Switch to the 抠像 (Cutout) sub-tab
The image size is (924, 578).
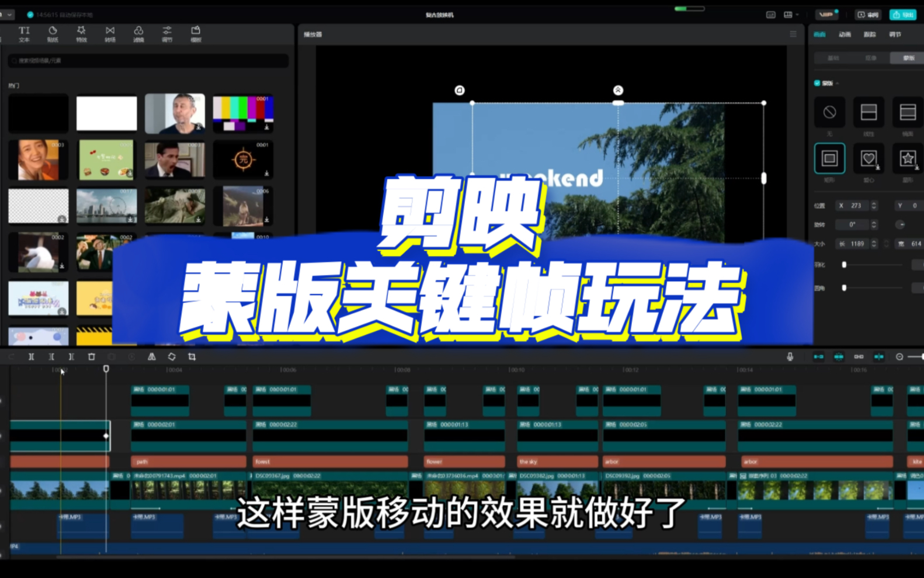(871, 58)
